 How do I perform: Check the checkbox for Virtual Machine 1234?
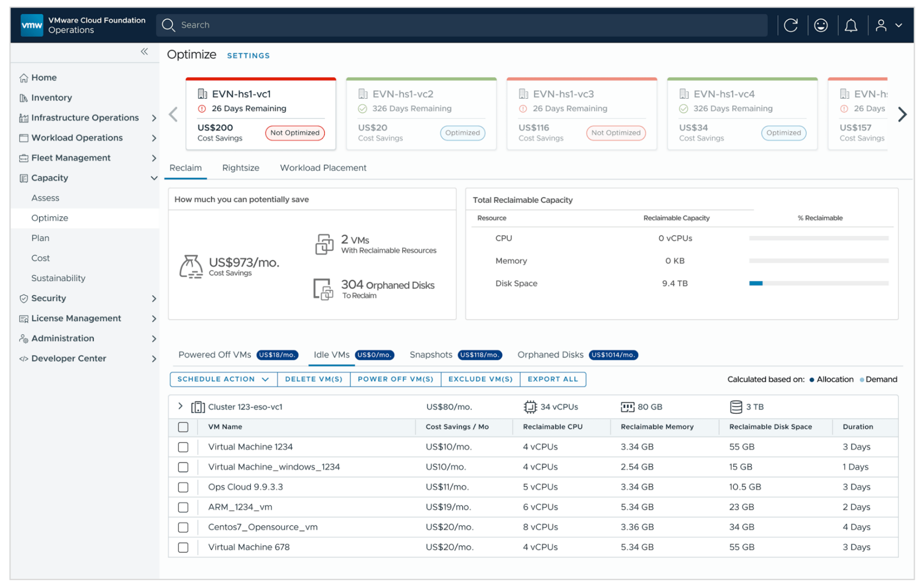point(183,447)
